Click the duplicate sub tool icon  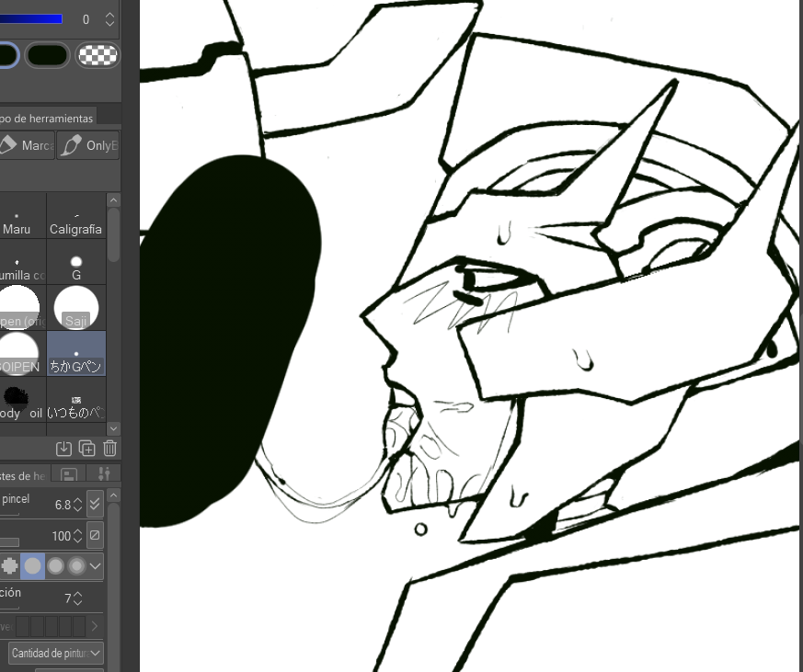(x=87, y=449)
